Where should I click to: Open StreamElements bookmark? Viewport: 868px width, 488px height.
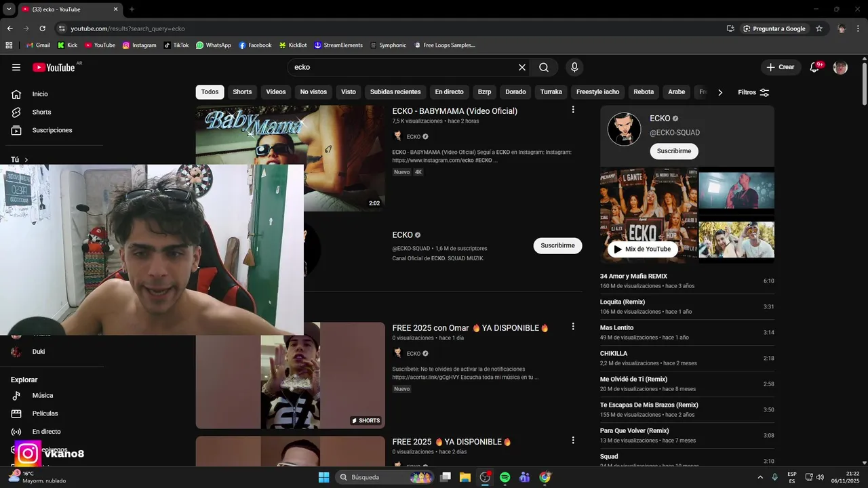click(338, 45)
